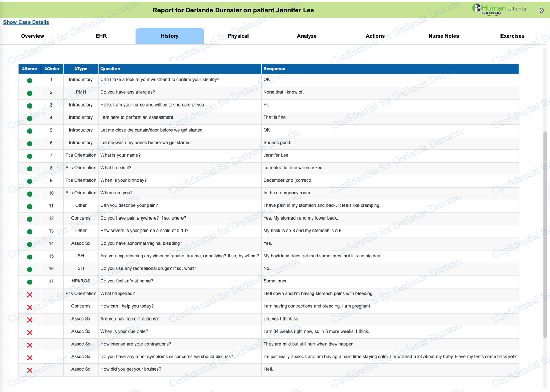Click the vertical scrollbar on the right
Image resolution: width=550 pixels, height=392 pixels.
click(544, 234)
